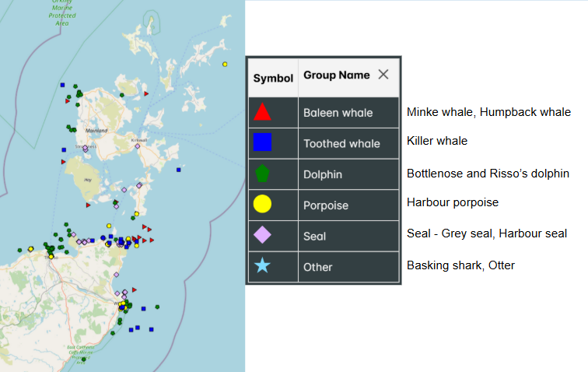Select the Toothed whale group name
The width and height of the screenshot is (588, 372).
point(341,143)
